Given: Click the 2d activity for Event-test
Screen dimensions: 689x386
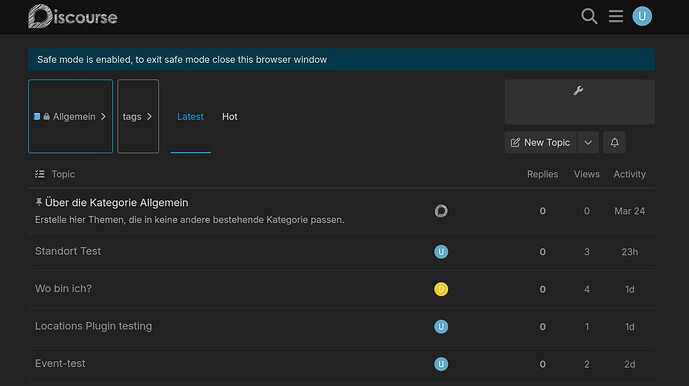Looking at the screenshot, I should click(630, 364).
